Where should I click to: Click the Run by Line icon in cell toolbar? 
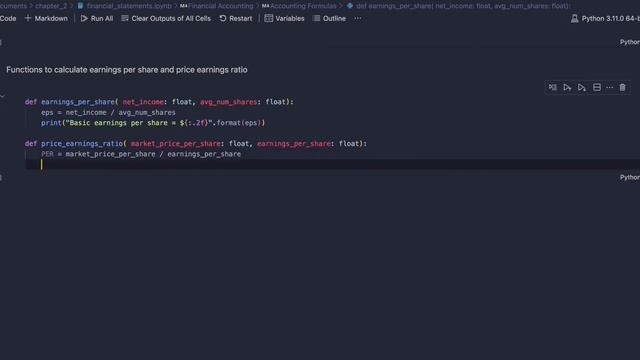(x=553, y=87)
